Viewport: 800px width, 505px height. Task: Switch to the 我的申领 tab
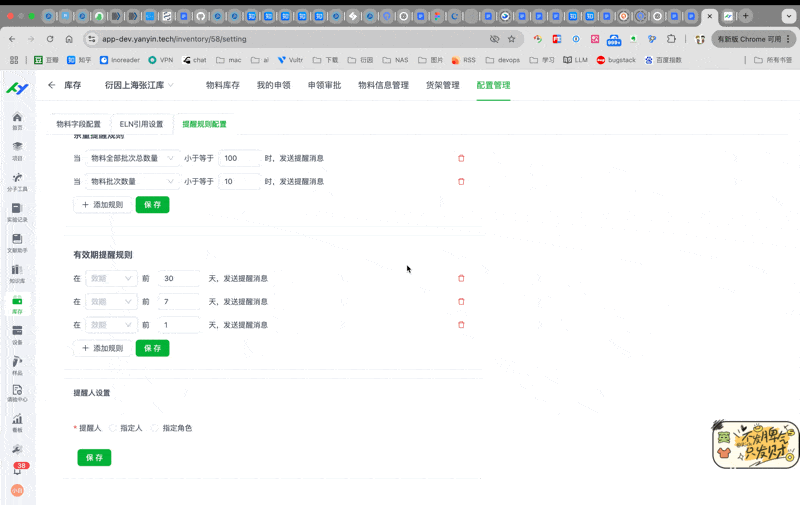pos(273,85)
